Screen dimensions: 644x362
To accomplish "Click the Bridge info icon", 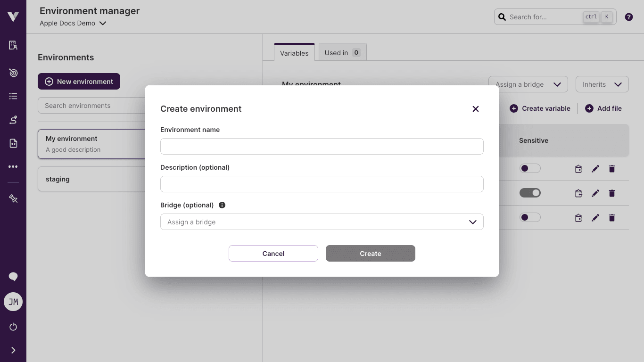I will [x=222, y=205].
